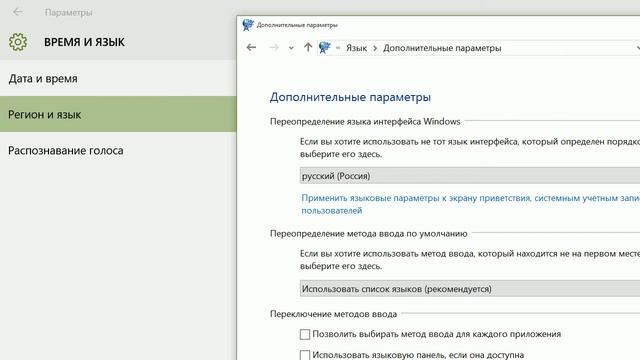The height and width of the screenshot is (360, 640).
Task: Click Переключение методов ввода section label
Action: [x=333, y=314]
